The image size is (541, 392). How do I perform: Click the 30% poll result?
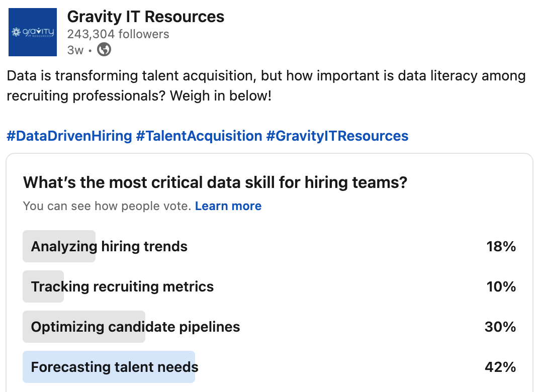pyautogui.click(x=500, y=327)
